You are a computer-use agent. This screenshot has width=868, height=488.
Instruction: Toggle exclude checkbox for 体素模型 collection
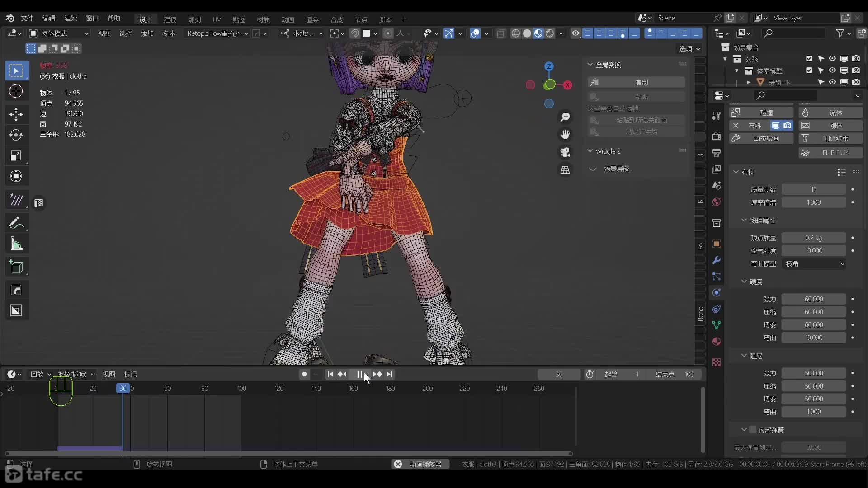pos(809,70)
